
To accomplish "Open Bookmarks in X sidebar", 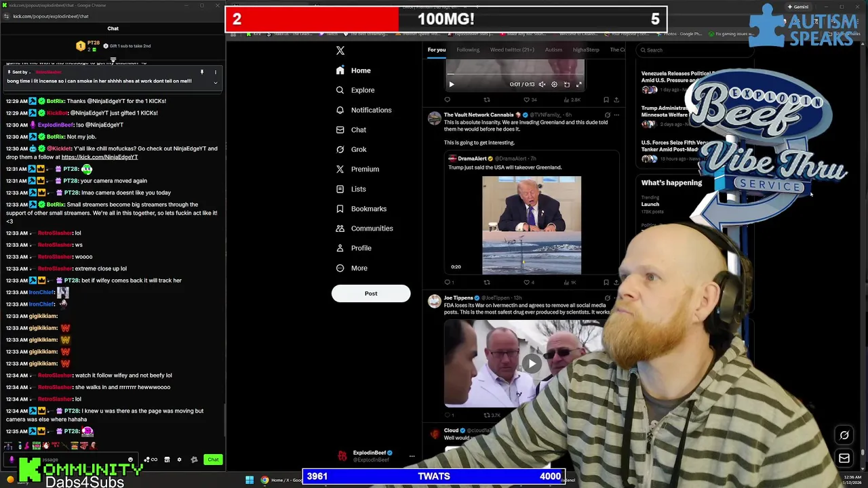I will (x=361, y=209).
